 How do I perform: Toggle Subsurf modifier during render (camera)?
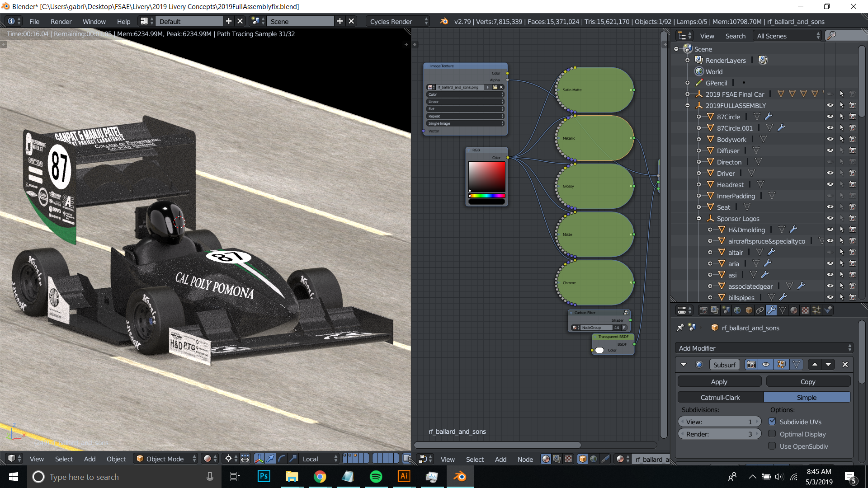tap(751, 365)
